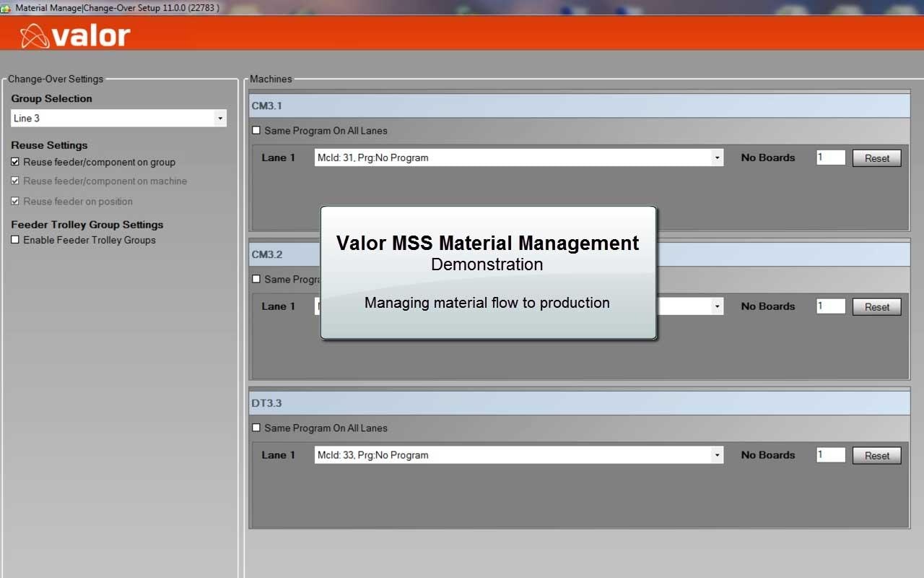The image size is (924, 578).
Task: Click the Managing material flow to production text
Action: 487,303
